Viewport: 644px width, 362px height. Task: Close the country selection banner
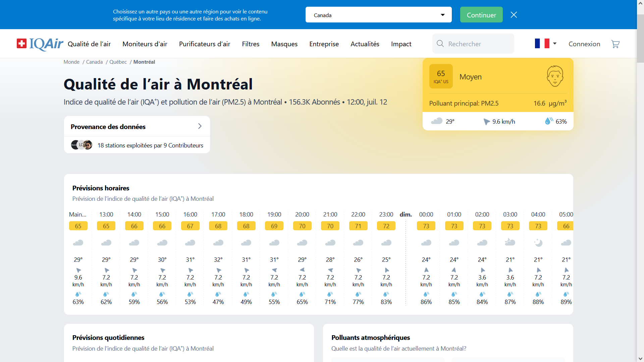point(514,15)
